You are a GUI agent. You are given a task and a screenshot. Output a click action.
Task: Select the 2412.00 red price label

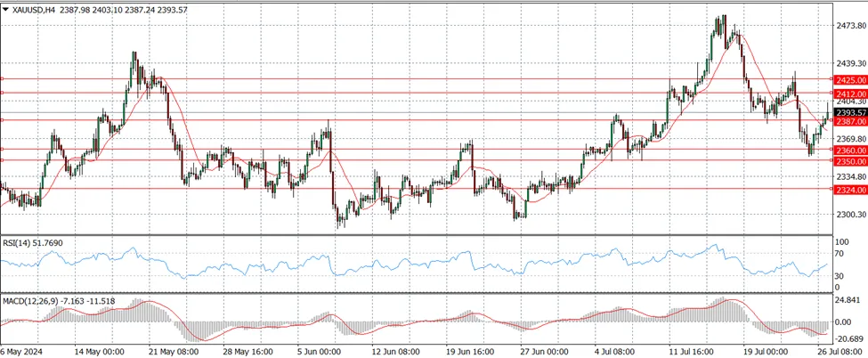tap(849, 94)
